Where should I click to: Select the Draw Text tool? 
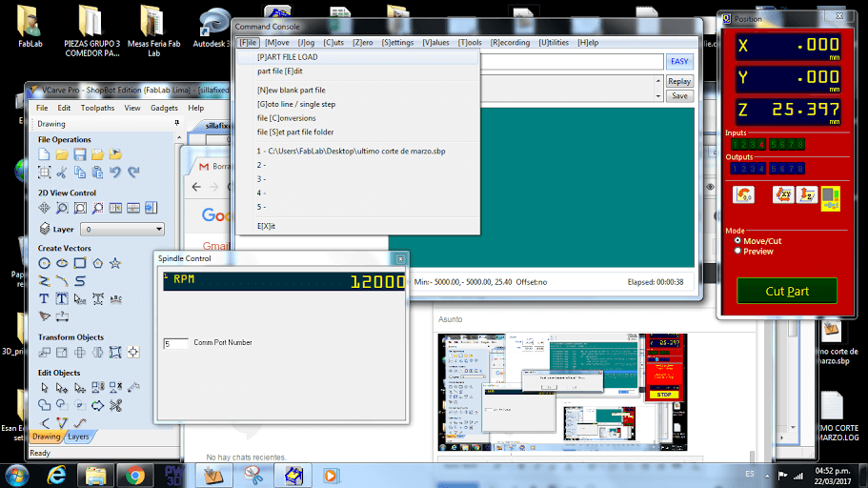[44, 298]
